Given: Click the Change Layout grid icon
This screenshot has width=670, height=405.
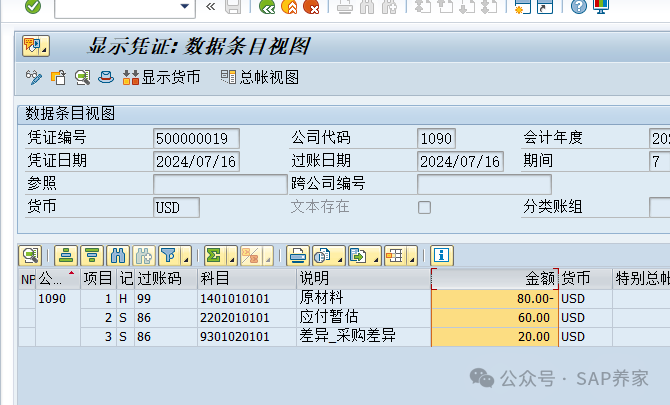Looking at the screenshot, I should click(x=394, y=255).
